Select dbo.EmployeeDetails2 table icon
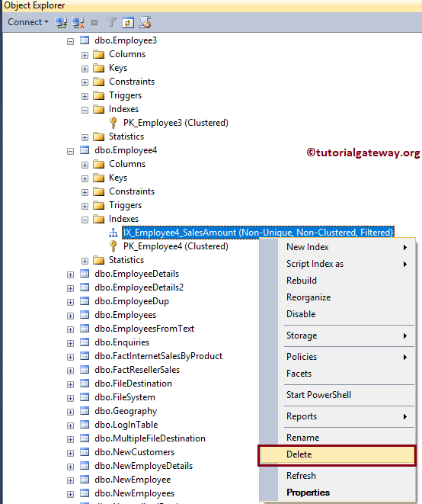422x504 pixels. 85,287
